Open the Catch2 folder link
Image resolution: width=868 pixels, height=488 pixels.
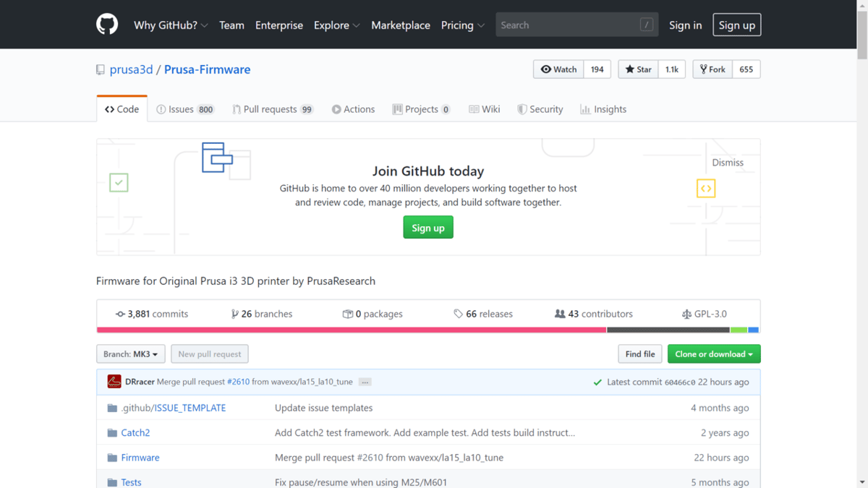135,432
